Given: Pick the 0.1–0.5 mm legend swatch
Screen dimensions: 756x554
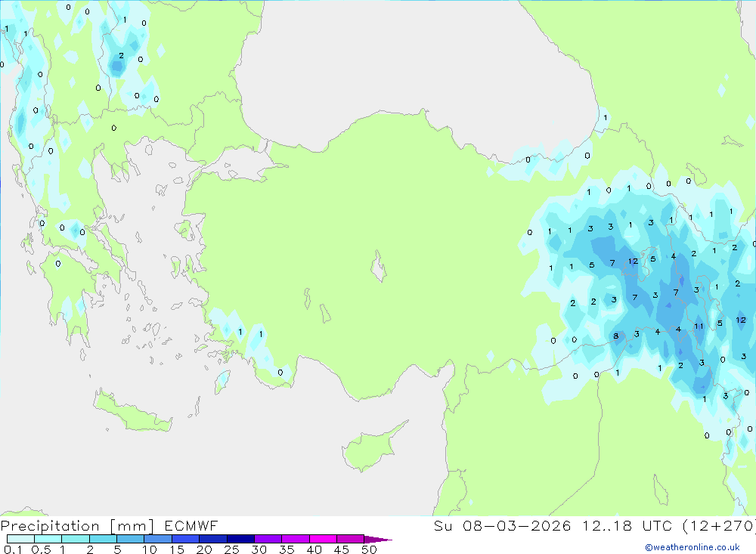Looking at the screenshot, I should coord(20,539).
